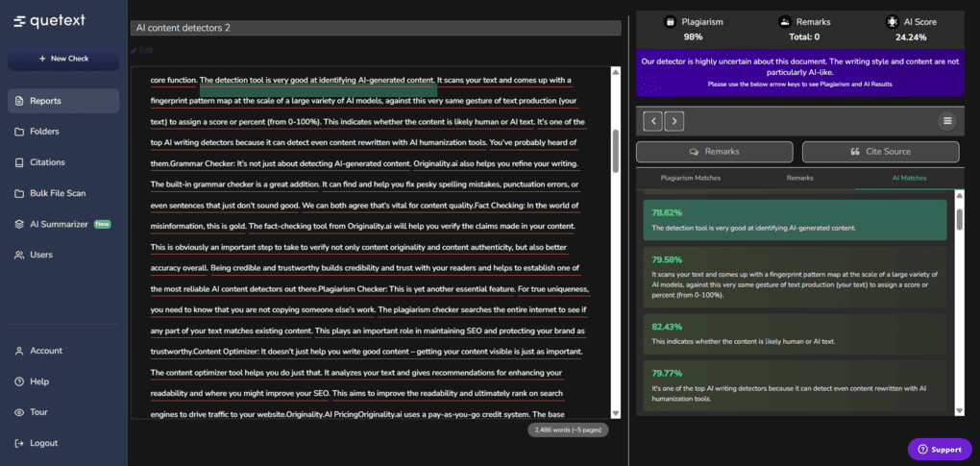This screenshot has height=466, width=980.
Task: Open the Reports section
Action: tap(63, 101)
